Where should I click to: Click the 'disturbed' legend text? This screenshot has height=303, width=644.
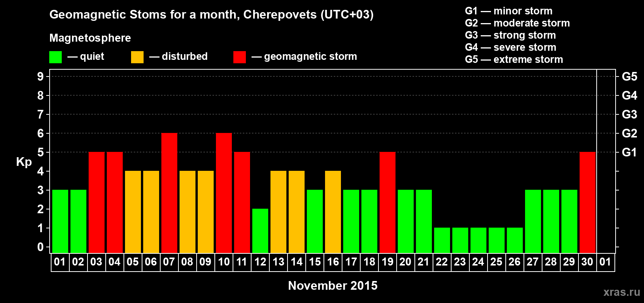click(x=184, y=56)
